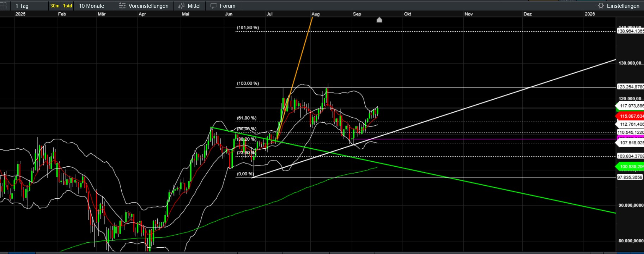644x254 pixels.
Task: Select the (38,20 %) Fibonacci label
Action: pyautogui.click(x=247, y=139)
